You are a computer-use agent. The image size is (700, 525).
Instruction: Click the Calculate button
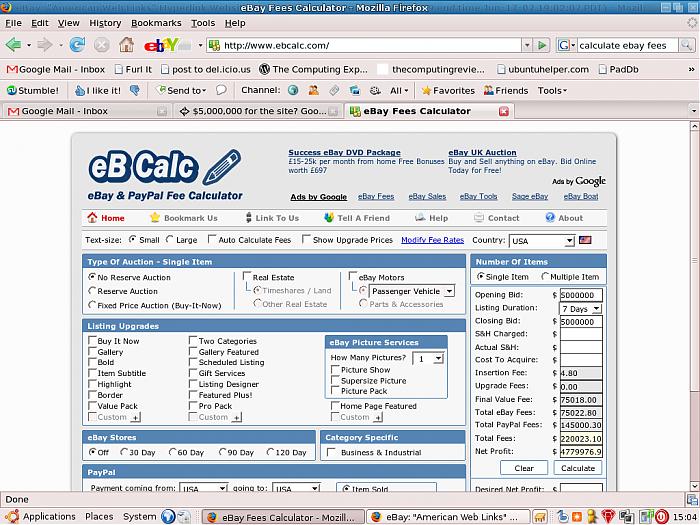(x=578, y=468)
